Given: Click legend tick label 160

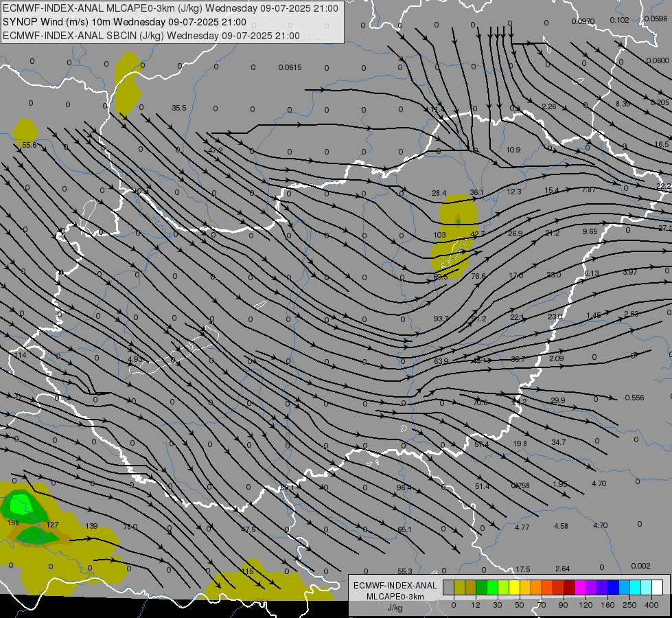Looking at the screenshot, I should tap(607, 605).
